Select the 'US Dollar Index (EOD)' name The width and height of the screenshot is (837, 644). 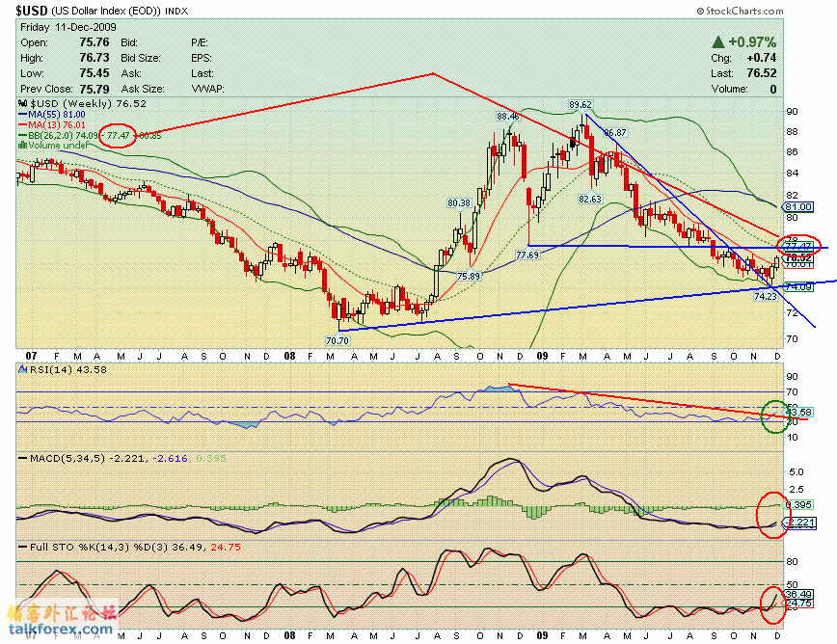106,11
